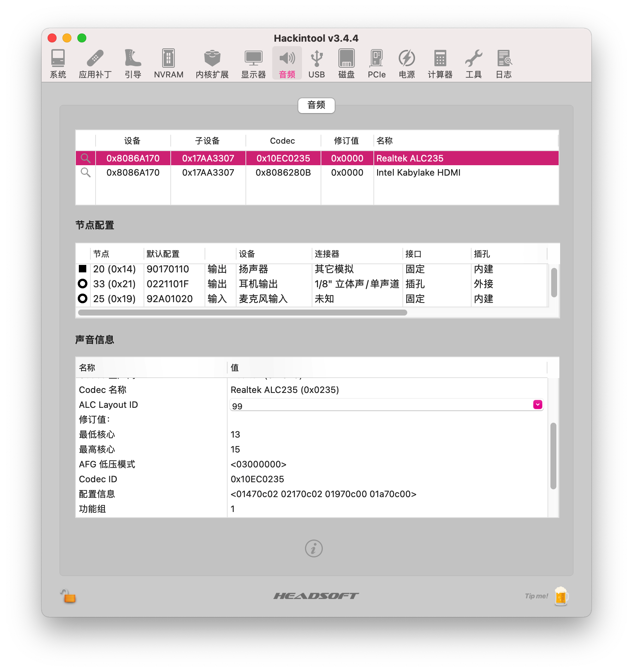This screenshot has height=672, width=633.
Task: Sort by the 接口 column header
Action: pyautogui.click(x=437, y=254)
